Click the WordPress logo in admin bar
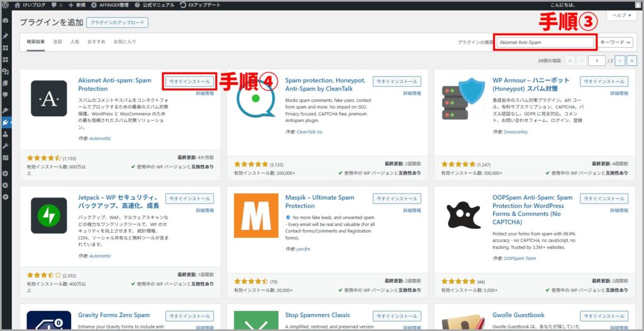Viewport: 644px width, 331px height. coord(6,4)
